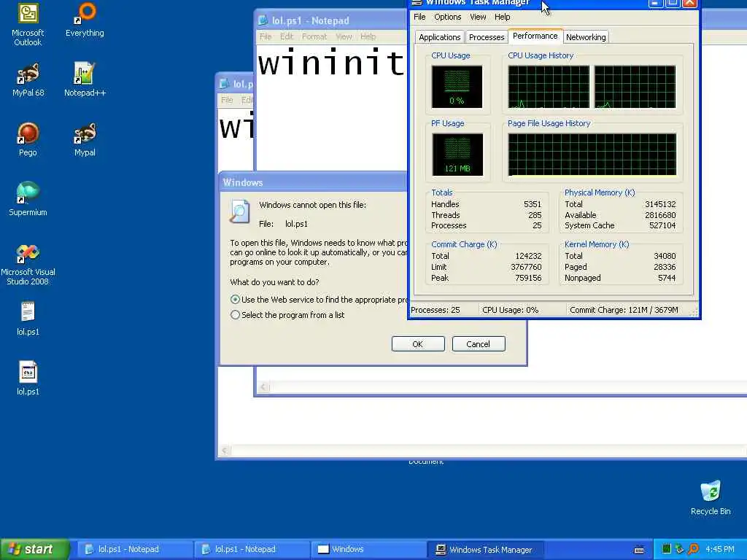Viewport: 747px width, 560px height.
Task: Open Help menu in front Notepad
Action: 368,36
